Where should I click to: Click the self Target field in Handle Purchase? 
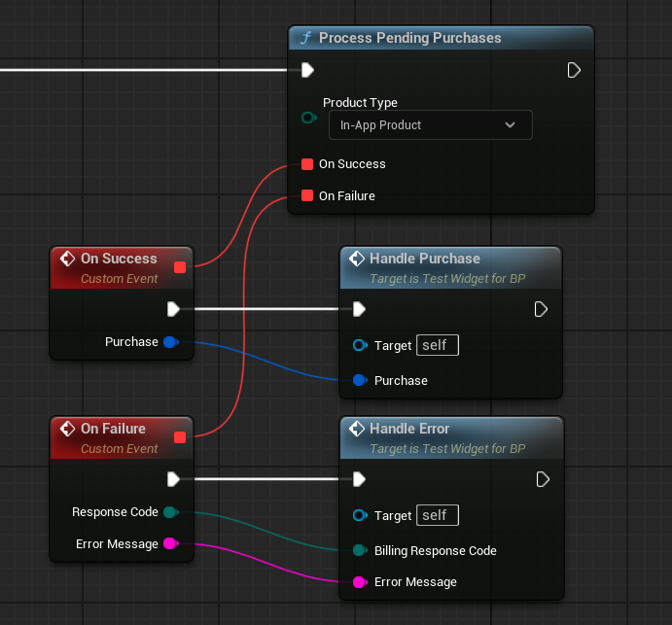437,345
